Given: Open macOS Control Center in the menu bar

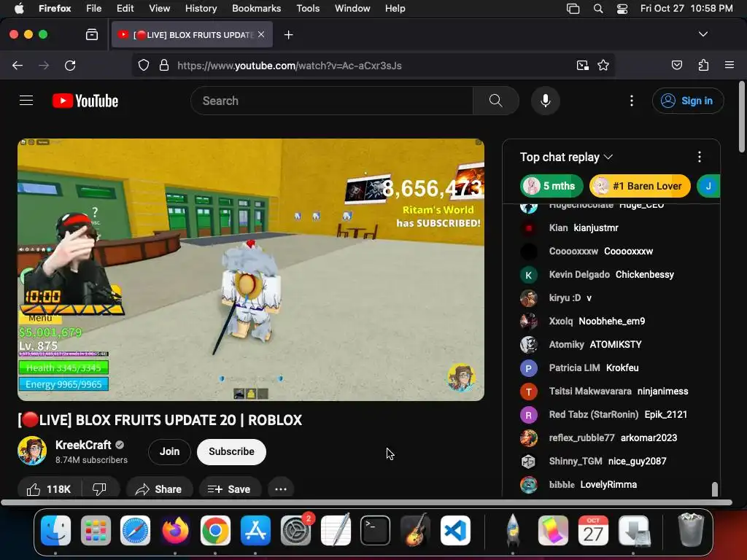Looking at the screenshot, I should pos(622,9).
